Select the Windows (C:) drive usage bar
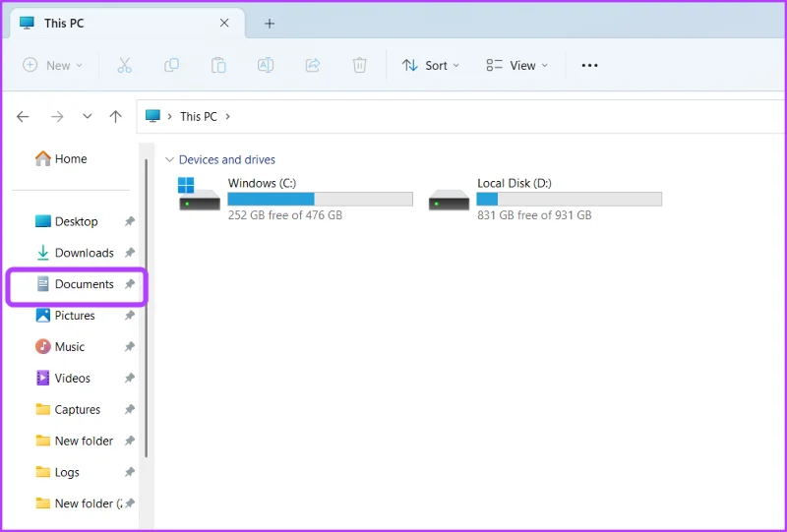Viewport: 787px width, 532px height. point(321,200)
